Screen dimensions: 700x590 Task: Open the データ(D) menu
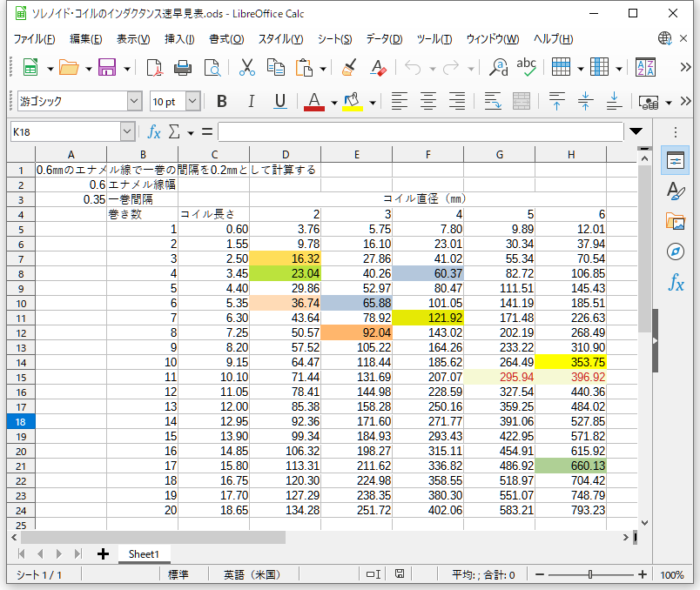[x=383, y=39]
